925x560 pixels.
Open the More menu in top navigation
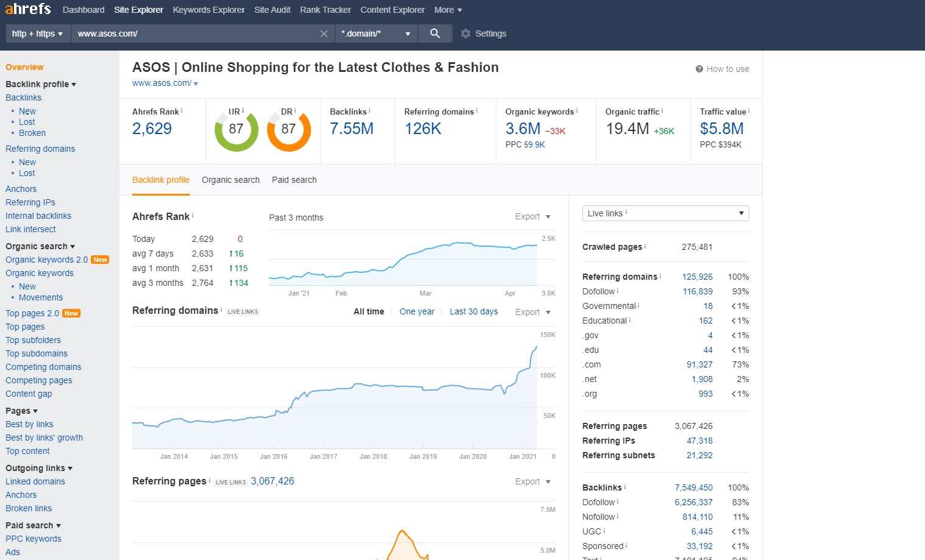[x=448, y=10]
